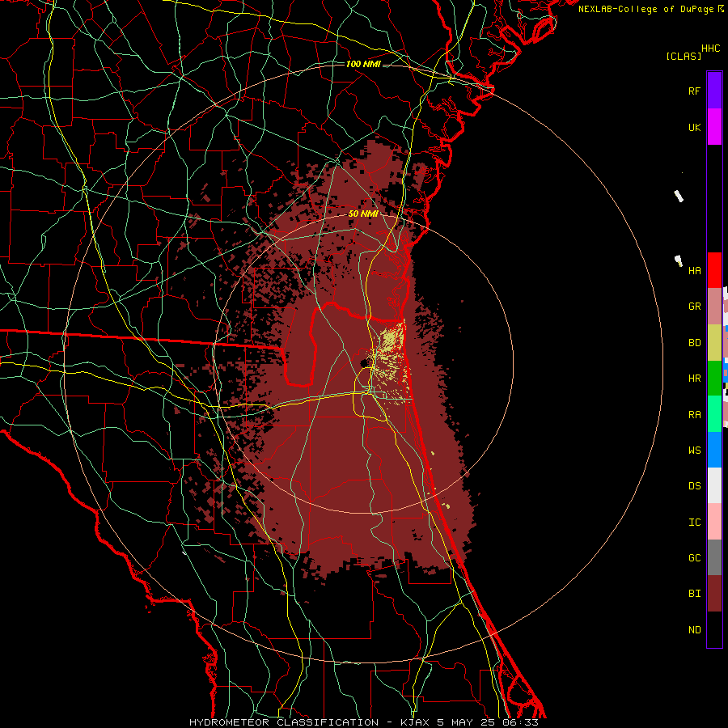This screenshot has width=728, height=728.
Task: Click the 'RF' legend label
Action: pos(694,91)
